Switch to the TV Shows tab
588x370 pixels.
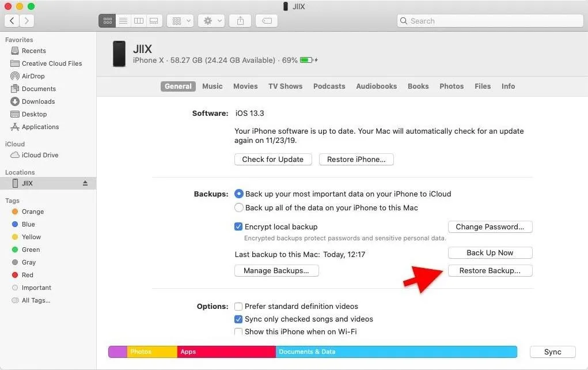[286, 86]
